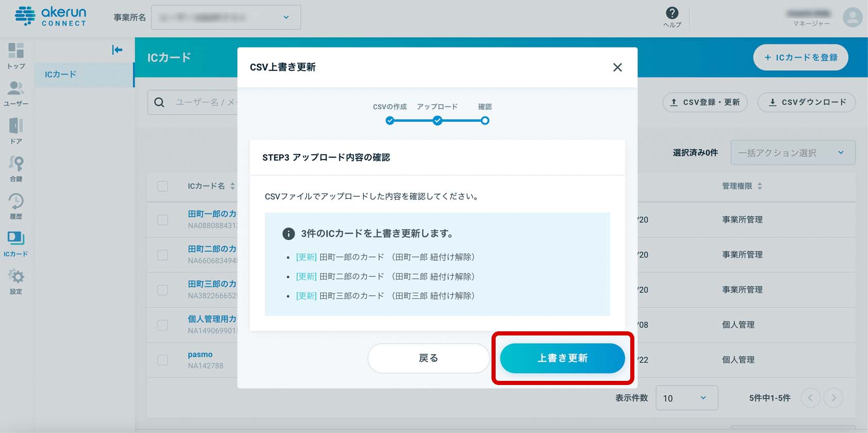
Task: Click the STEP3 アップロード内容の確認 heading
Action: (326, 157)
